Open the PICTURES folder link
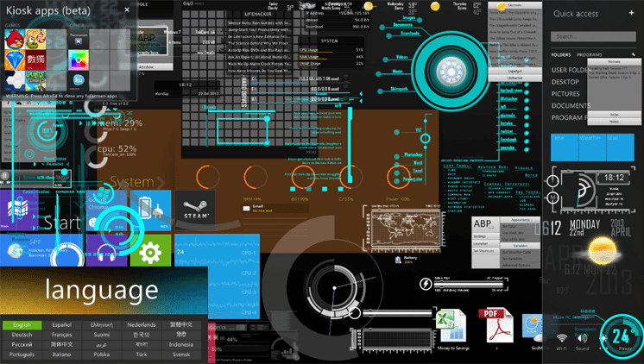 566,94
